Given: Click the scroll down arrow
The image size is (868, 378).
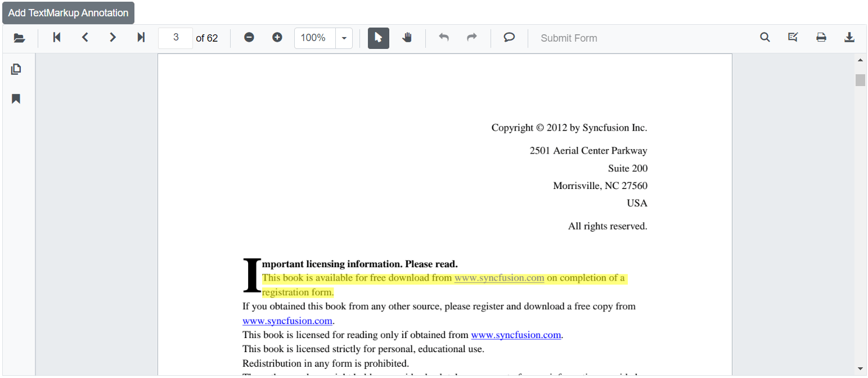Looking at the screenshot, I should (860, 368).
